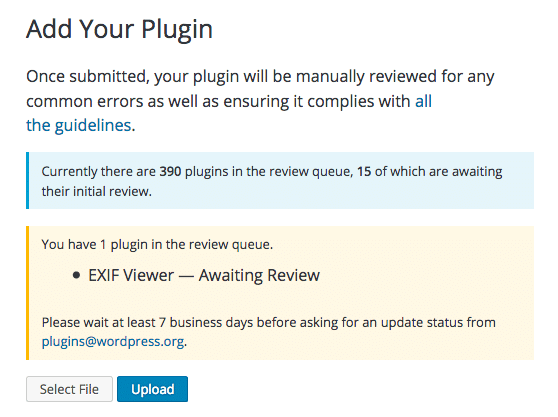Click the bold 15 awaiting count

(364, 171)
